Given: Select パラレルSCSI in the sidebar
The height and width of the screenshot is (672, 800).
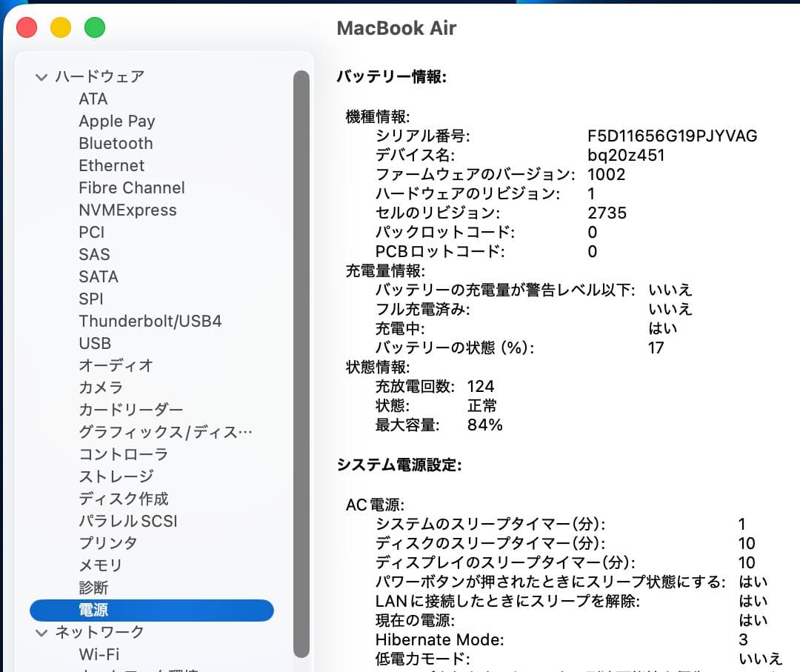Looking at the screenshot, I should (x=128, y=521).
